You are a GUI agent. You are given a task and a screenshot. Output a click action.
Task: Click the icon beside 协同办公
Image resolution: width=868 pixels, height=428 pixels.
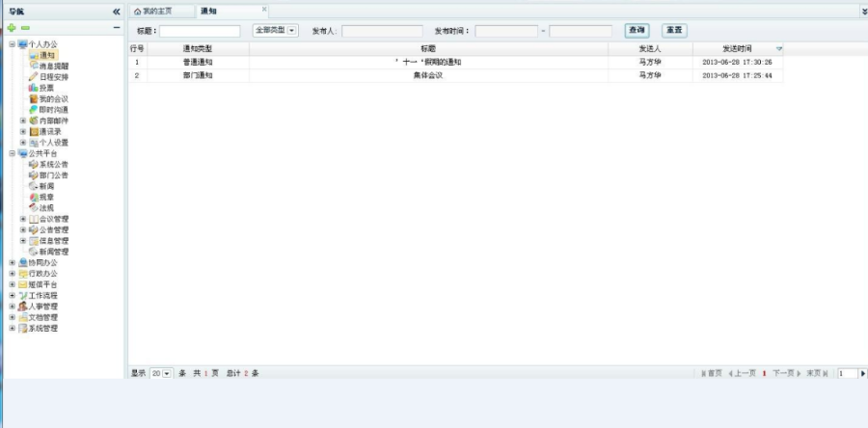coord(23,262)
